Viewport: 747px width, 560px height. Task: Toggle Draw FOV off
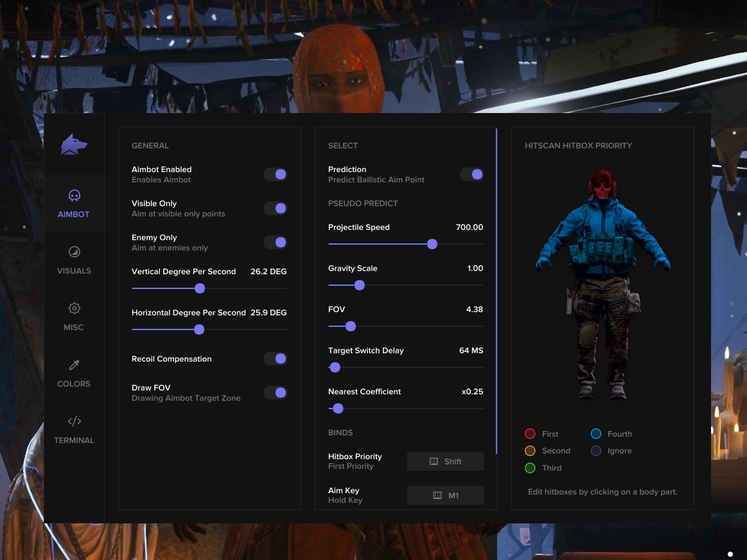tap(275, 392)
